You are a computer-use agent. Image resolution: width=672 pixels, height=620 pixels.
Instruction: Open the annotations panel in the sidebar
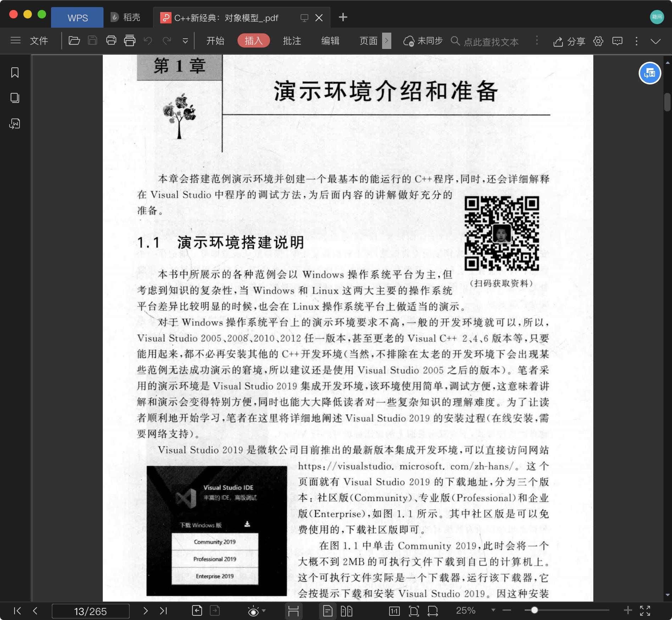(x=15, y=123)
